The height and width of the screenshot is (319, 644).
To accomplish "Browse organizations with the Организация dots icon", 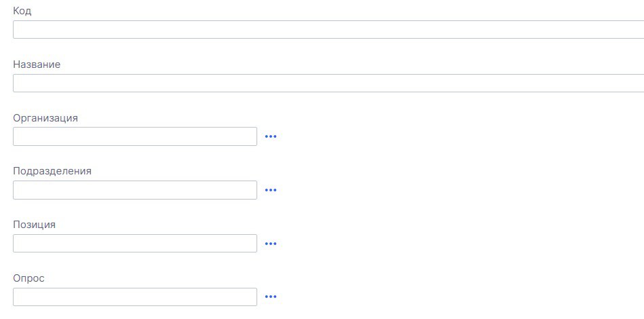I will [271, 136].
